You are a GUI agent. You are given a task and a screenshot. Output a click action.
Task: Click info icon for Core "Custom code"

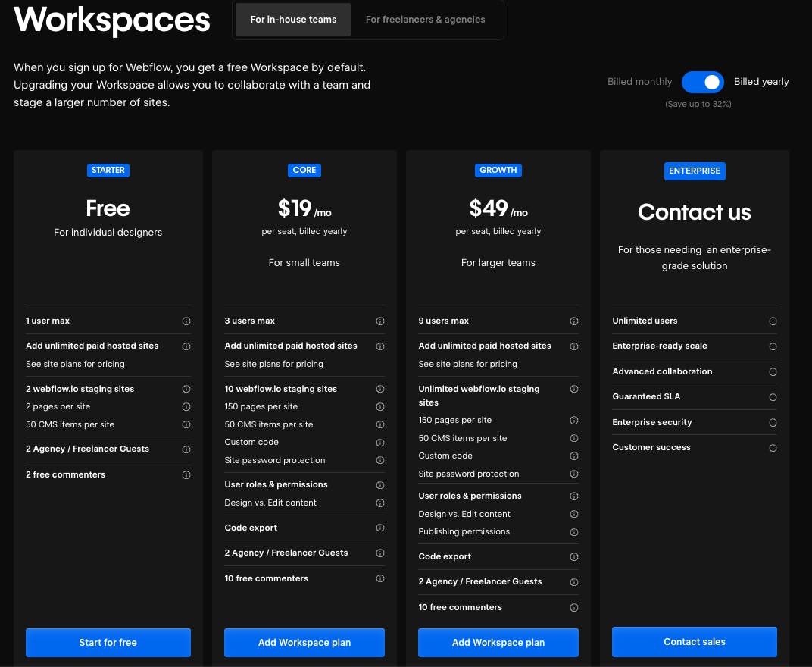pyautogui.click(x=380, y=443)
